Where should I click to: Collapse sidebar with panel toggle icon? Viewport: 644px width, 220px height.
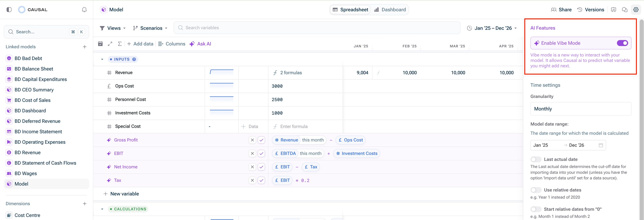click(x=9, y=10)
